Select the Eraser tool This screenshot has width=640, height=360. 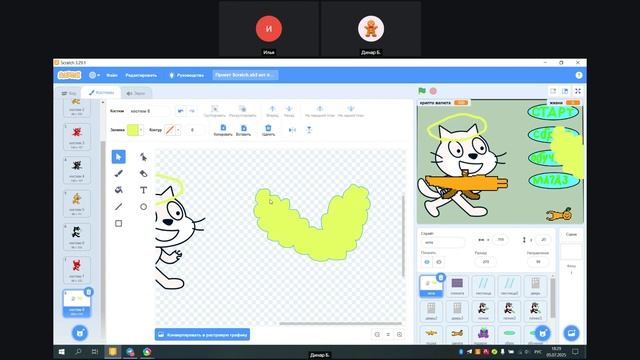click(143, 173)
